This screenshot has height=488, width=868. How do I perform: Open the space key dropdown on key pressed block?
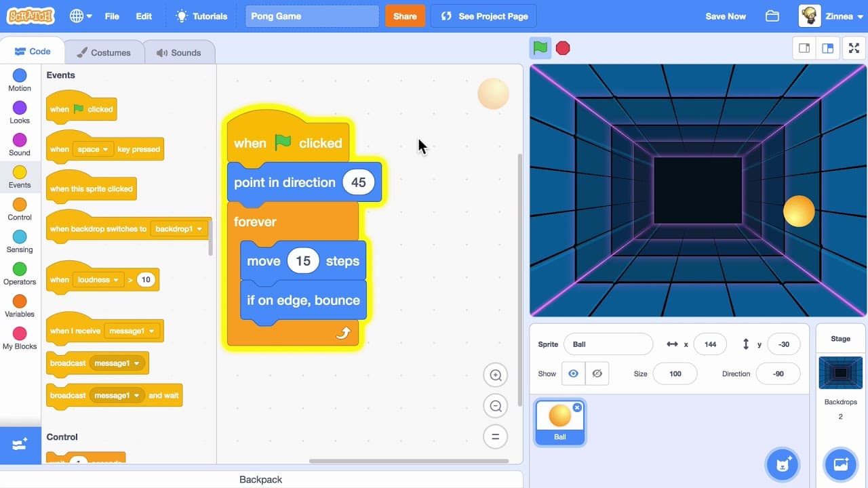(x=92, y=149)
